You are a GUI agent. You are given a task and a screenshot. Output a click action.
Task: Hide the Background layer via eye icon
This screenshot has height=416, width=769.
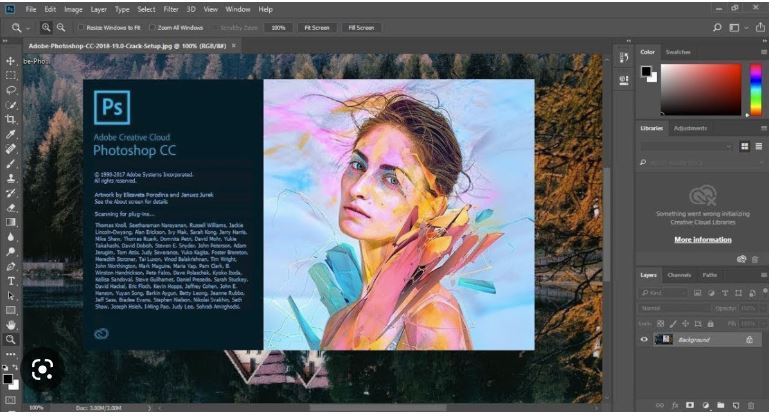tap(644, 340)
